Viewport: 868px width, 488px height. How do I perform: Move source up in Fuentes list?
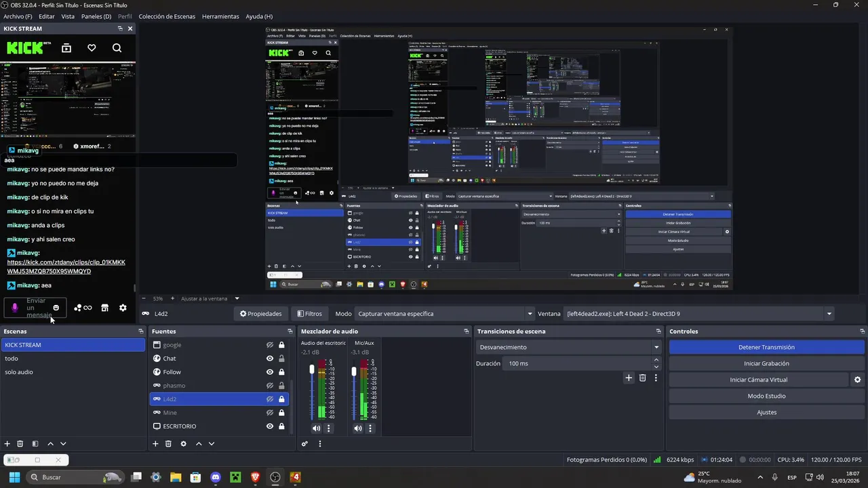coord(199,444)
